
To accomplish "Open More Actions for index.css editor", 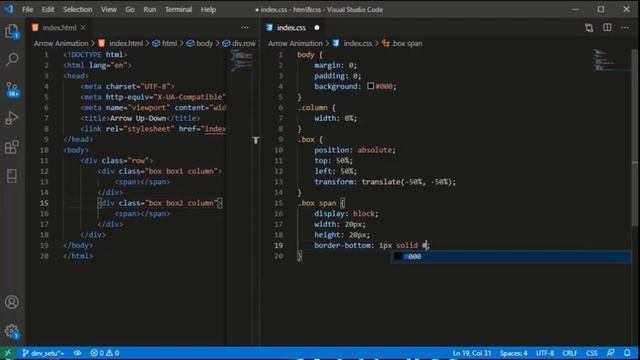I will click(x=625, y=27).
